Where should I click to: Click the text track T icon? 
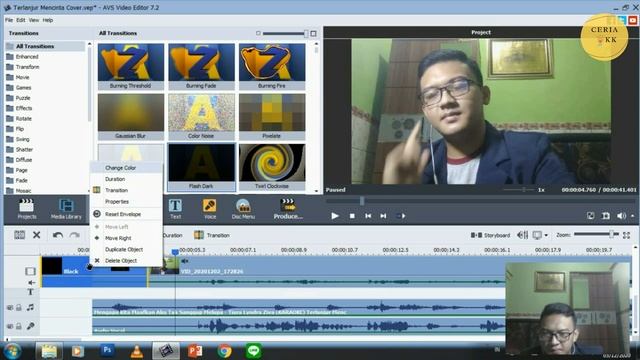(x=30, y=292)
